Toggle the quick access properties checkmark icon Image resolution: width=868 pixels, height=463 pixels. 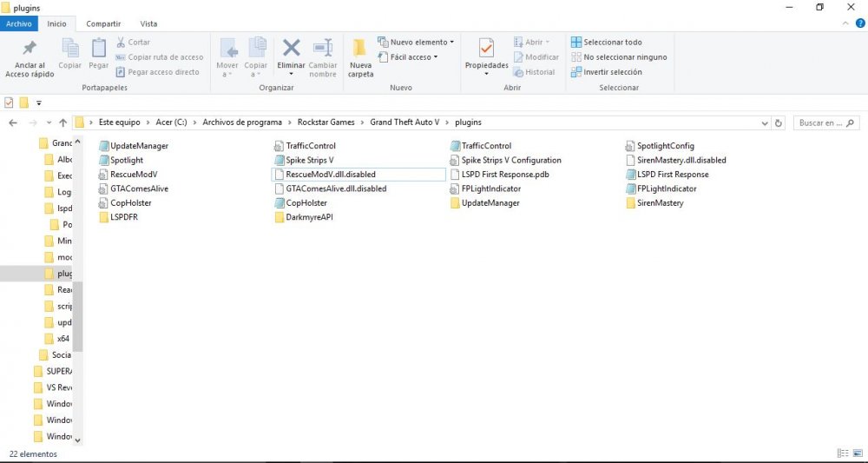pyautogui.click(x=9, y=103)
